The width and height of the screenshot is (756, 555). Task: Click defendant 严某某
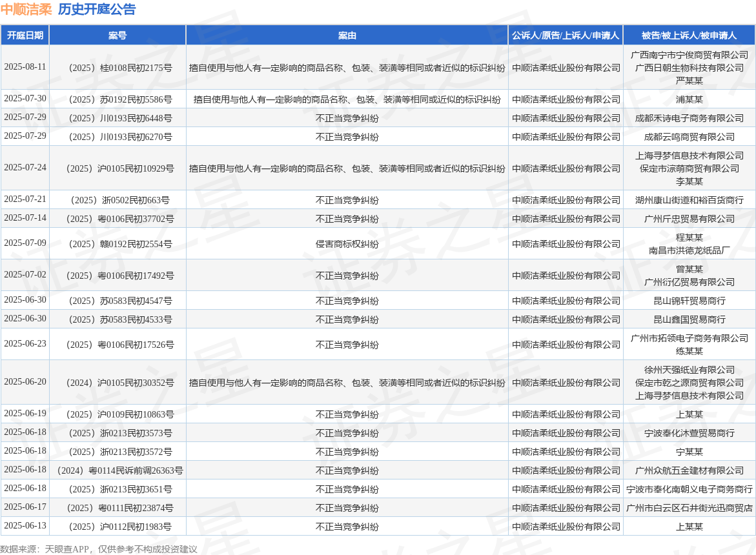690,81
